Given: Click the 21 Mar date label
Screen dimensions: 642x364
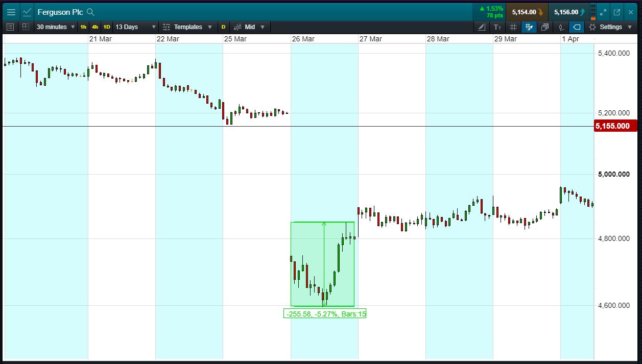Looking at the screenshot, I should coord(101,39).
